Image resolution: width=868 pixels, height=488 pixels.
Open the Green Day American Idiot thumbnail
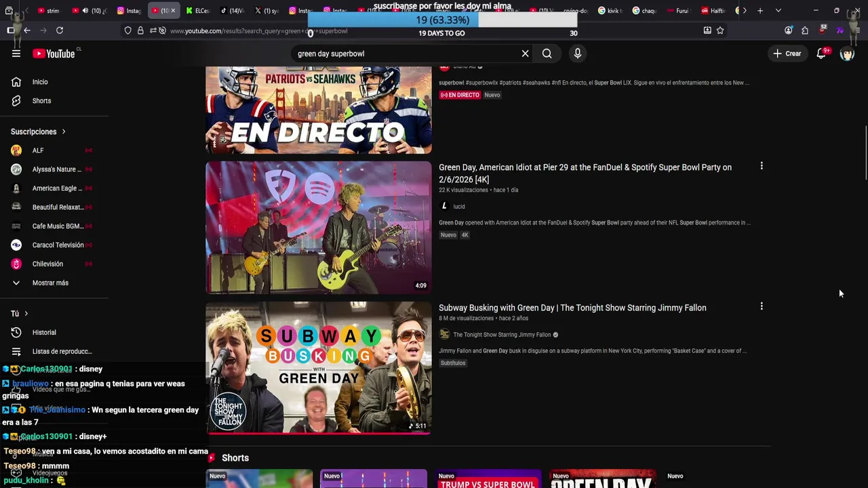click(x=318, y=227)
